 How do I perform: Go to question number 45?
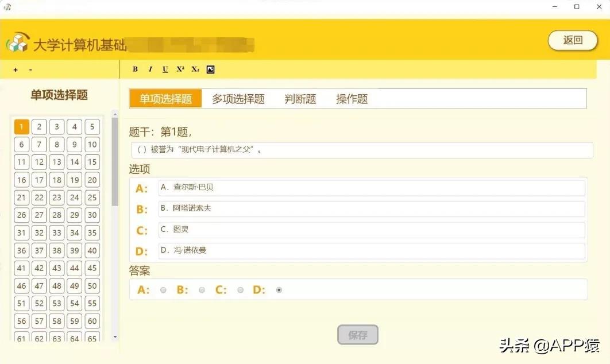(x=92, y=268)
